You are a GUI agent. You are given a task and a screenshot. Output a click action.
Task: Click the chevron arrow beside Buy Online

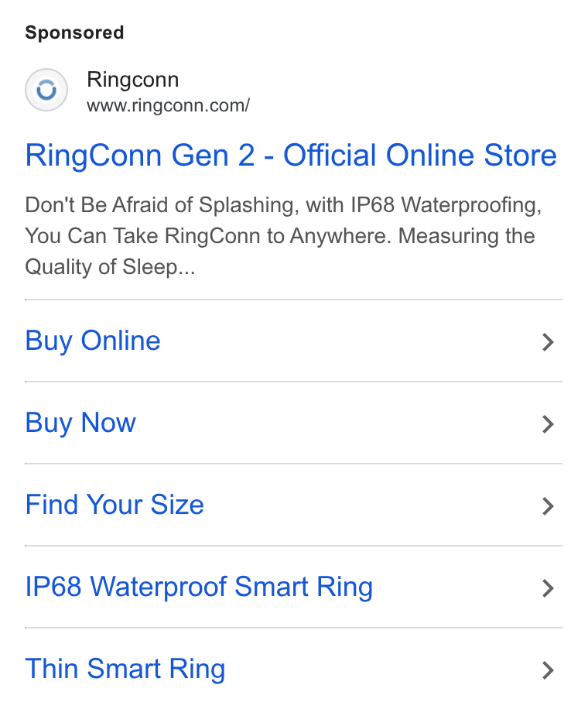[548, 342]
